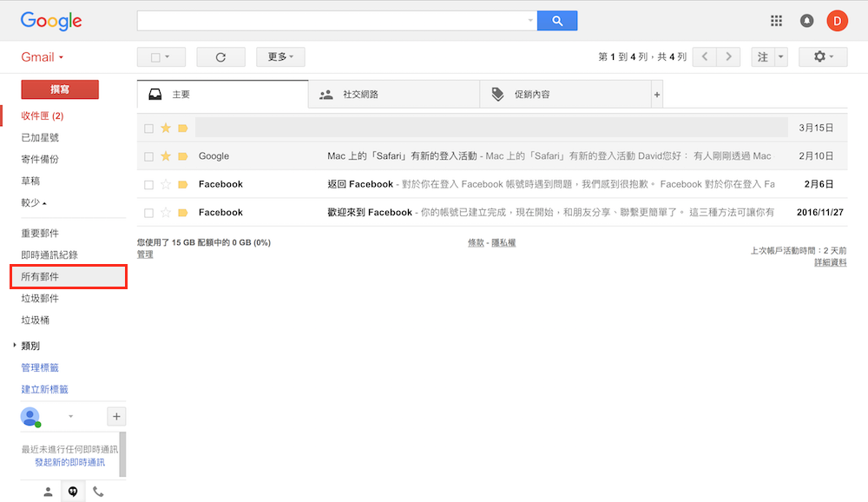Open 寄件備份 sent folder
The image size is (868, 502).
coord(40,159)
